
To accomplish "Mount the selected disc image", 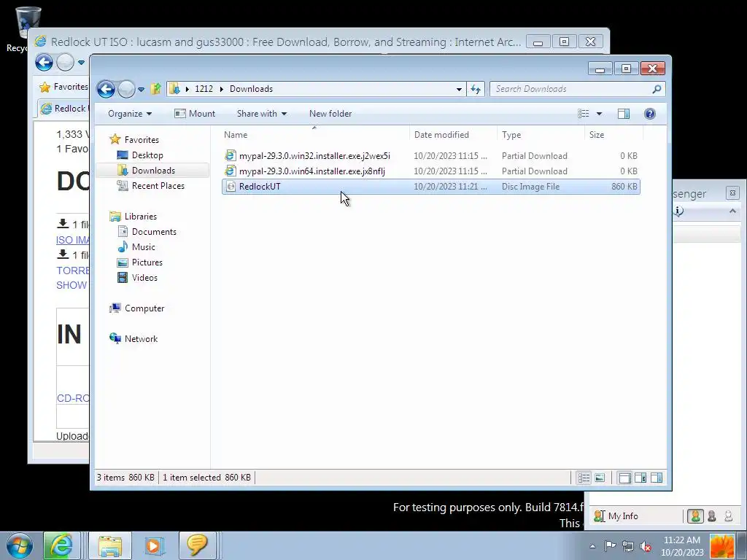I will (195, 113).
